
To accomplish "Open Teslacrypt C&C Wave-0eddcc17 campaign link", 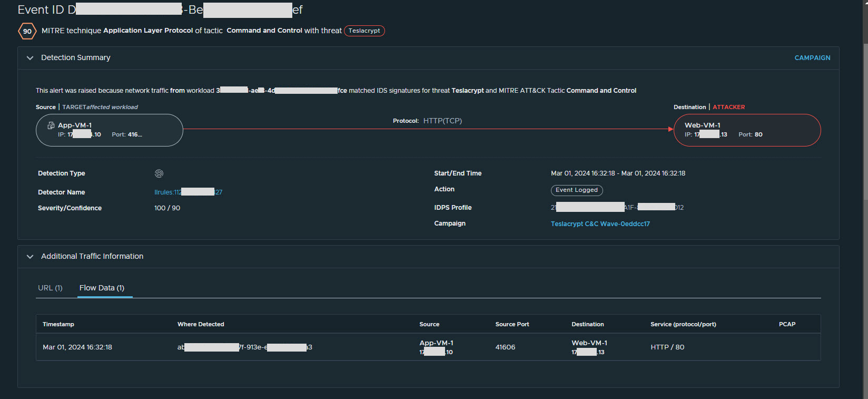I will tap(600, 224).
